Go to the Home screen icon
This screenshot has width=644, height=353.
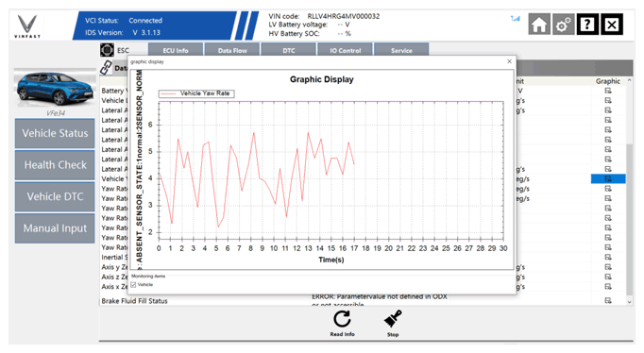[x=539, y=25]
